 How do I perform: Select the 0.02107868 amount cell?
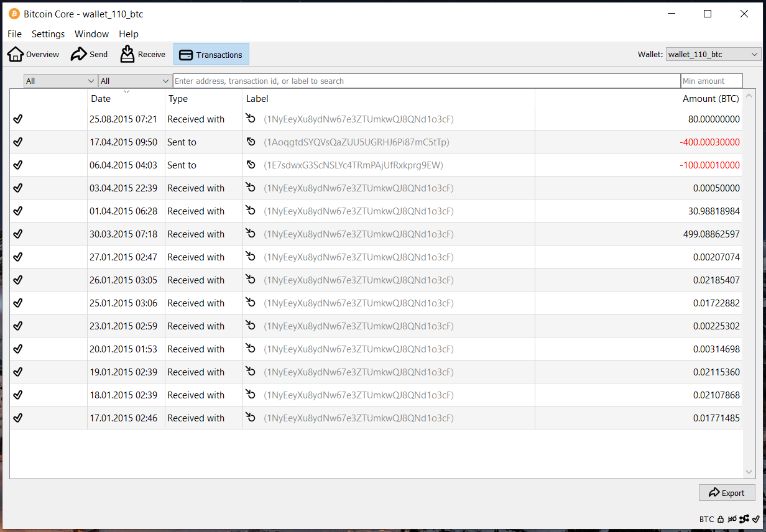639,395
